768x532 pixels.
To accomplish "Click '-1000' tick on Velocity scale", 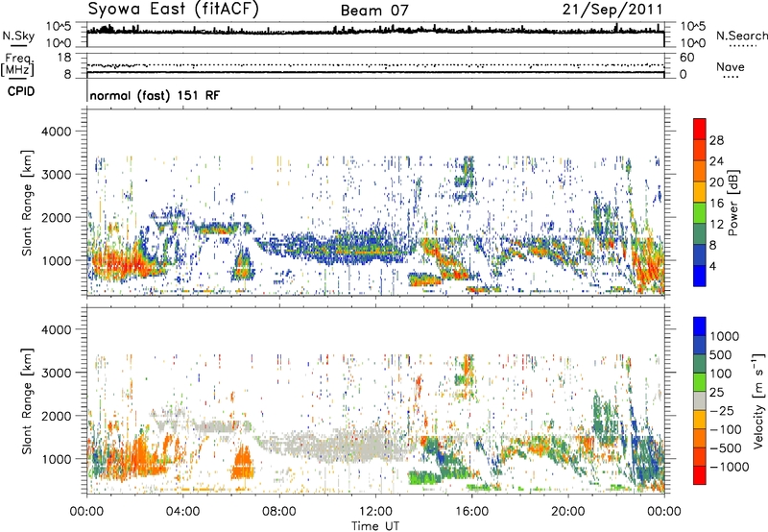I will 729,467.
